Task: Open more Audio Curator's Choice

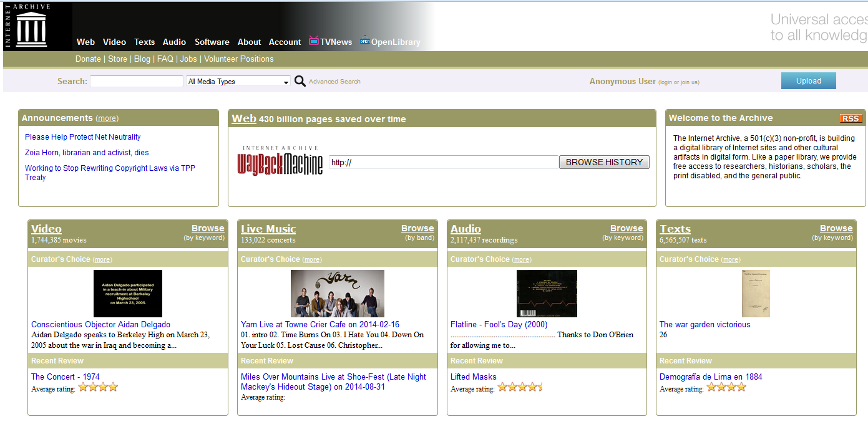Action: 522,260
